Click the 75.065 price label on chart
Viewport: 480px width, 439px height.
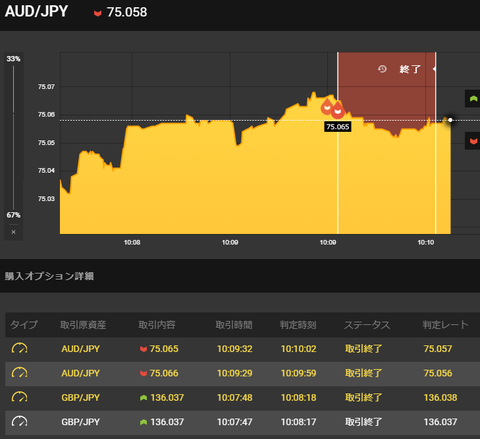click(338, 127)
